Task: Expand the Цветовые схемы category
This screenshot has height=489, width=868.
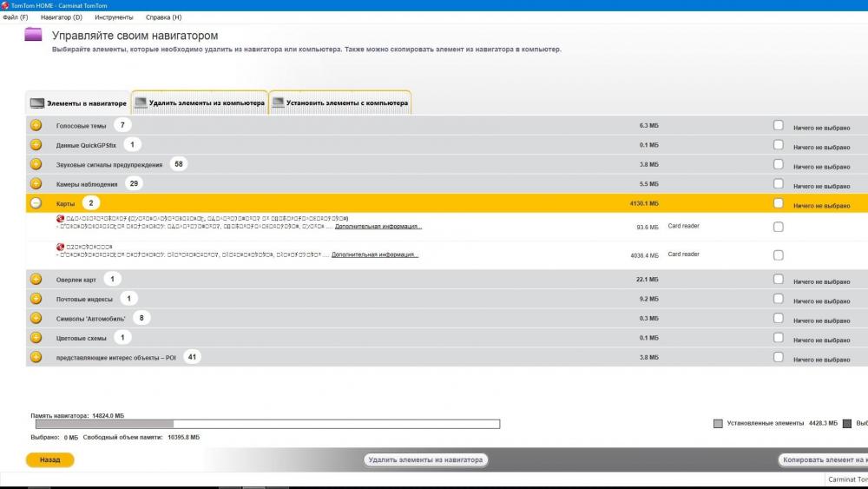Action: tap(36, 337)
